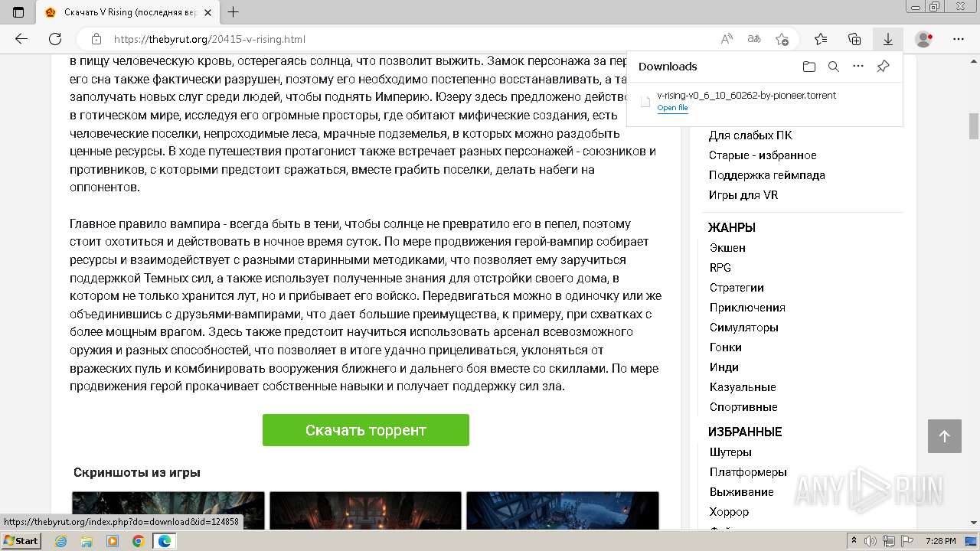Open the Приключения genre link
Viewport: 980px width, 551px height.
click(747, 308)
